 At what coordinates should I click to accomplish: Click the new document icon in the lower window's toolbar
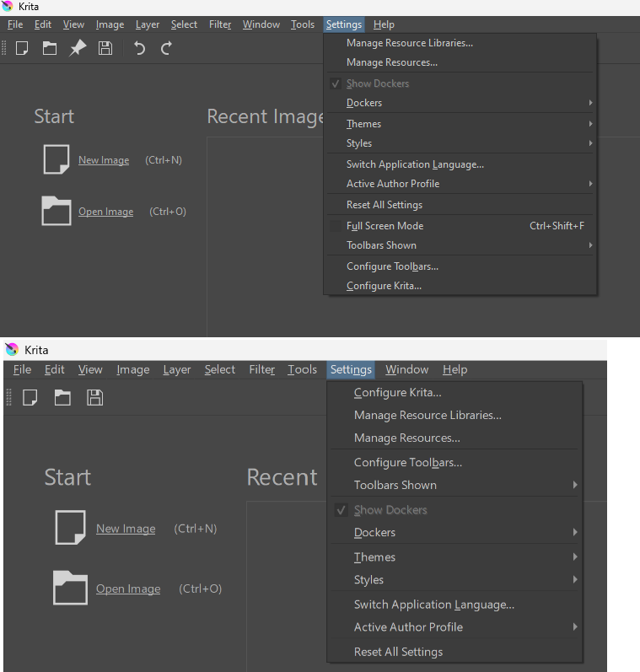click(30, 397)
